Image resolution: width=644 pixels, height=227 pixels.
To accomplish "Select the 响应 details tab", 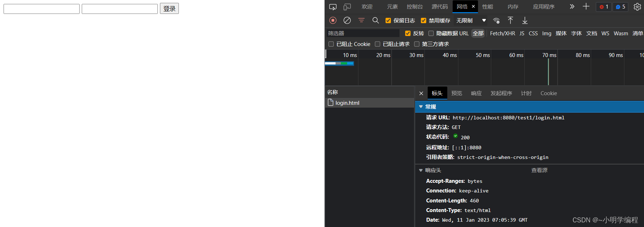I will pyautogui.click(x=476, y=93).
